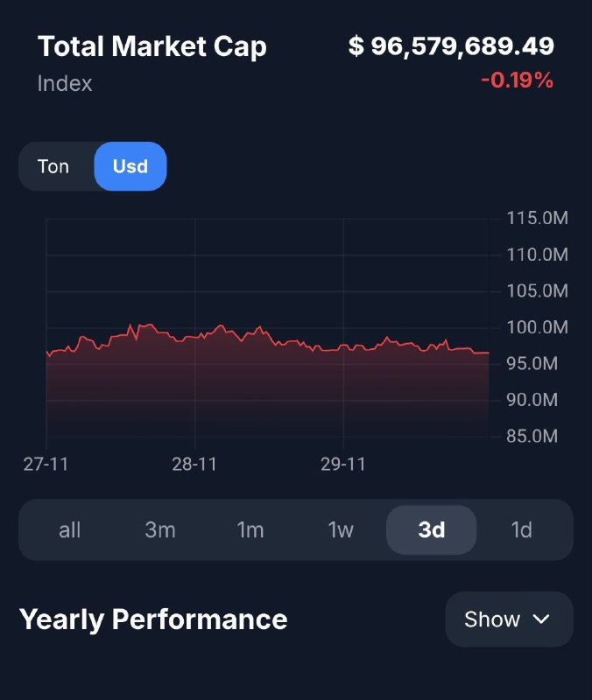592x700 pixels.
Task: Open the Show dropdown for Yearly Performance
Action: pos(509,619)
